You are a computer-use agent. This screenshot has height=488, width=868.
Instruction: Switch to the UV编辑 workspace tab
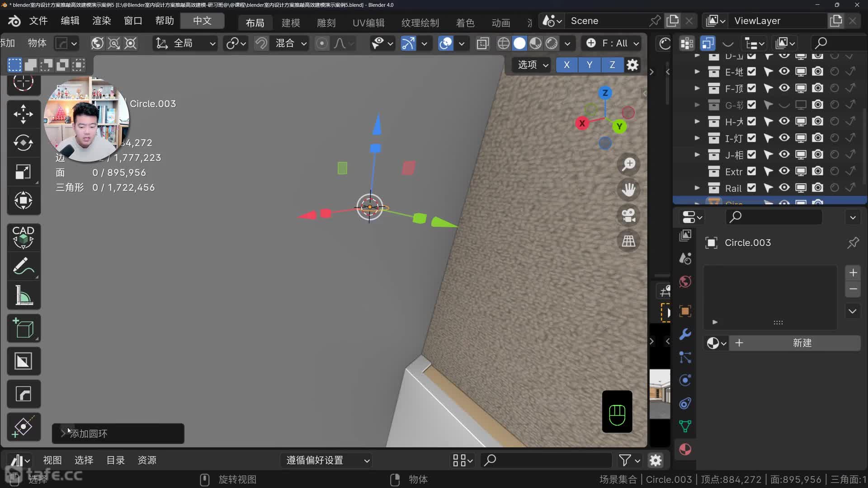coord(368,23)
